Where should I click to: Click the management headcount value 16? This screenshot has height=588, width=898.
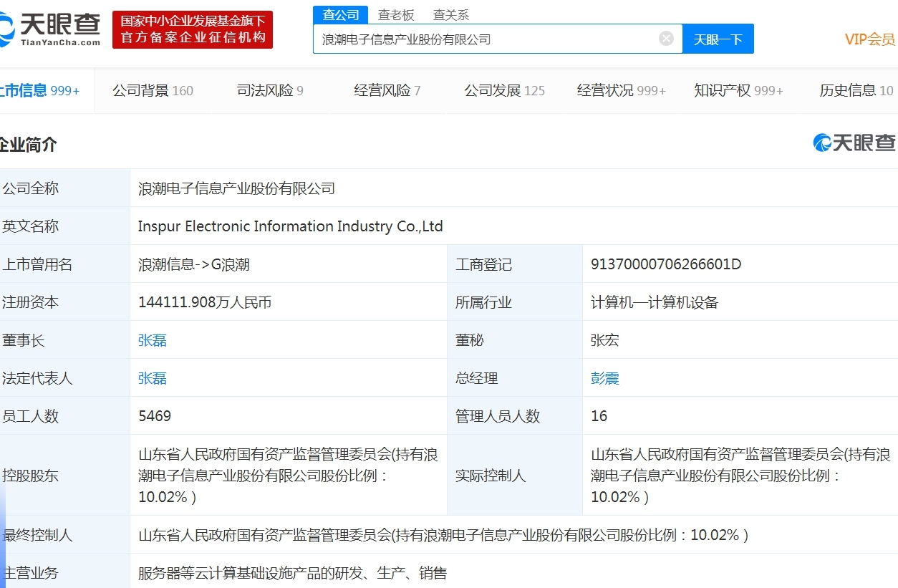click(x=599, y=416)
